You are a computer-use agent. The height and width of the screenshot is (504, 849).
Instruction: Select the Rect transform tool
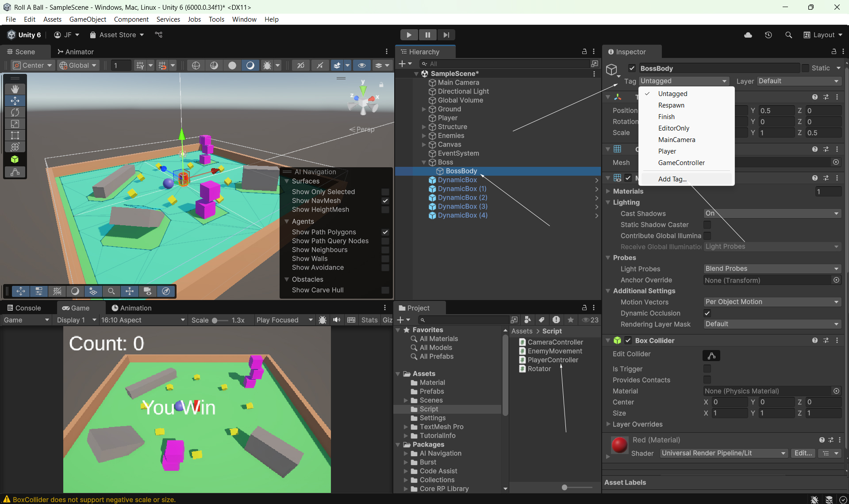[x=15, y=135]
